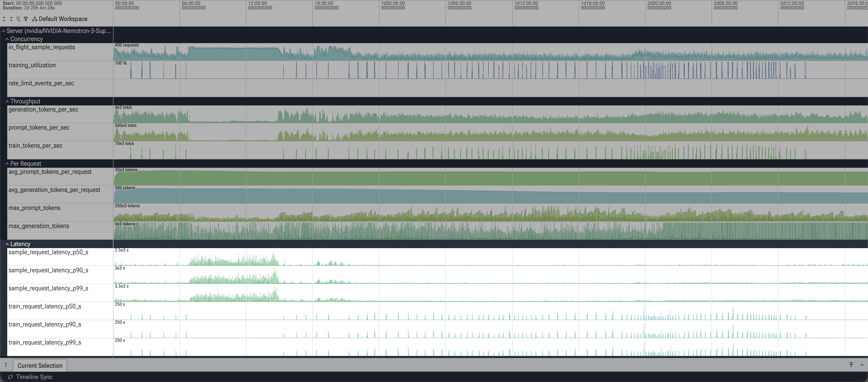Collapse all tracks using the inward arrows icon

pyautogui.click(x=11, y=19)
